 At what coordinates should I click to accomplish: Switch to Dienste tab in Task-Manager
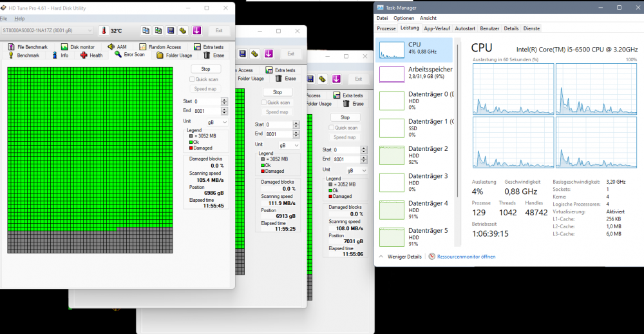[x=531, y=28]
